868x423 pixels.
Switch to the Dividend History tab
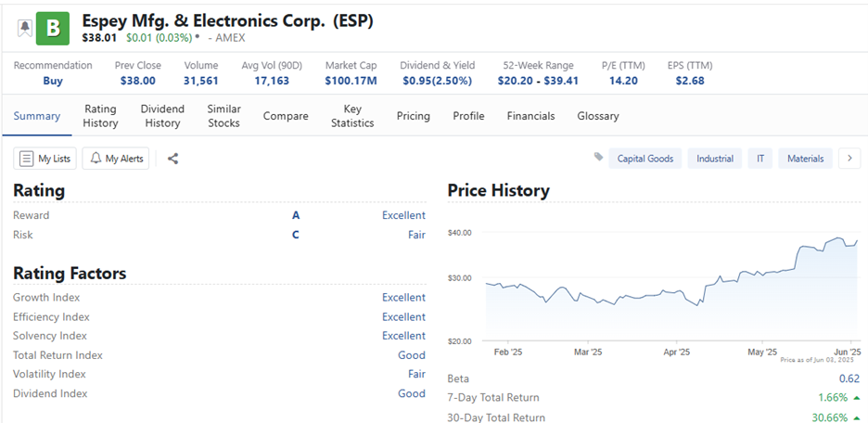(x=163, y=116)
